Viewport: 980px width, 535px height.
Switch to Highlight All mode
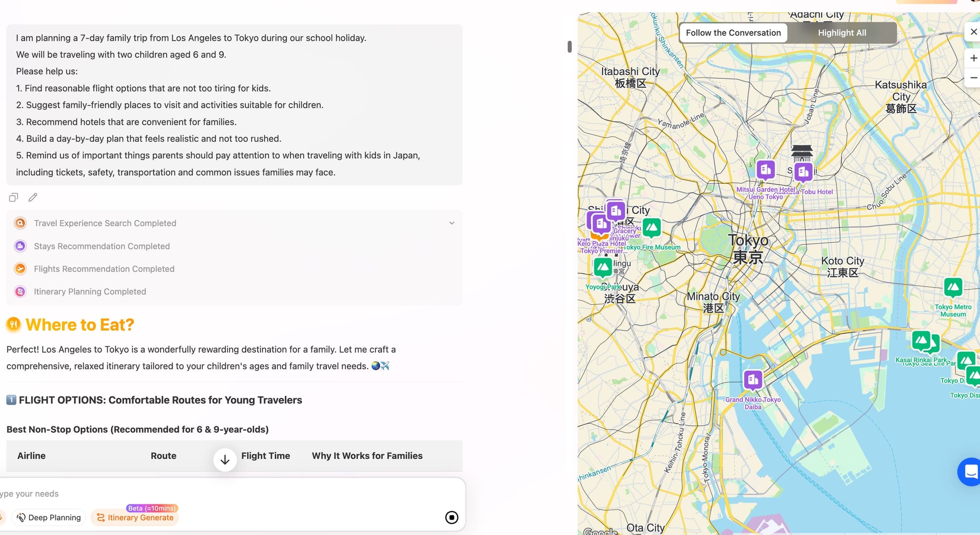click(x=842, y=33)
